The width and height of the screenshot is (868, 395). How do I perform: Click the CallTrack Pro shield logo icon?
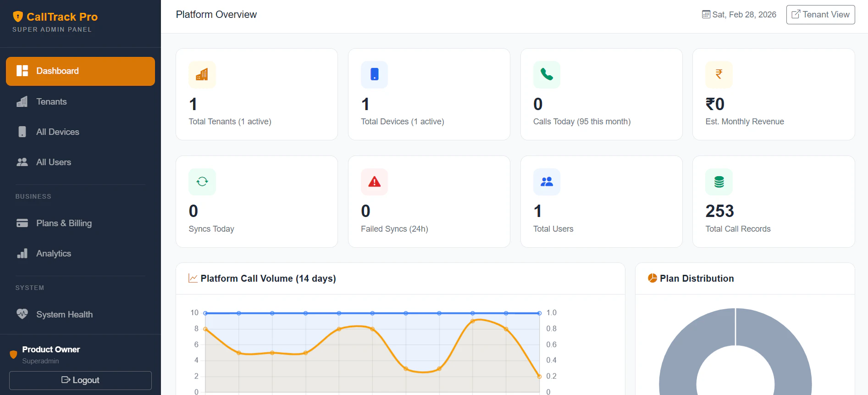click(18, 17)
